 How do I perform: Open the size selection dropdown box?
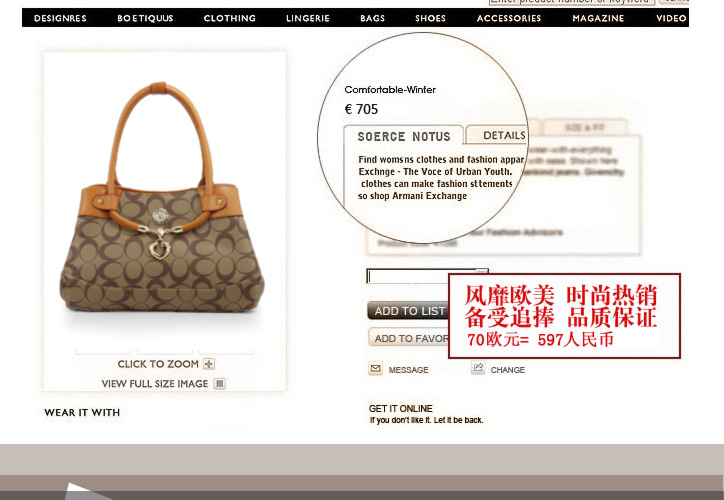pos(408,276)
